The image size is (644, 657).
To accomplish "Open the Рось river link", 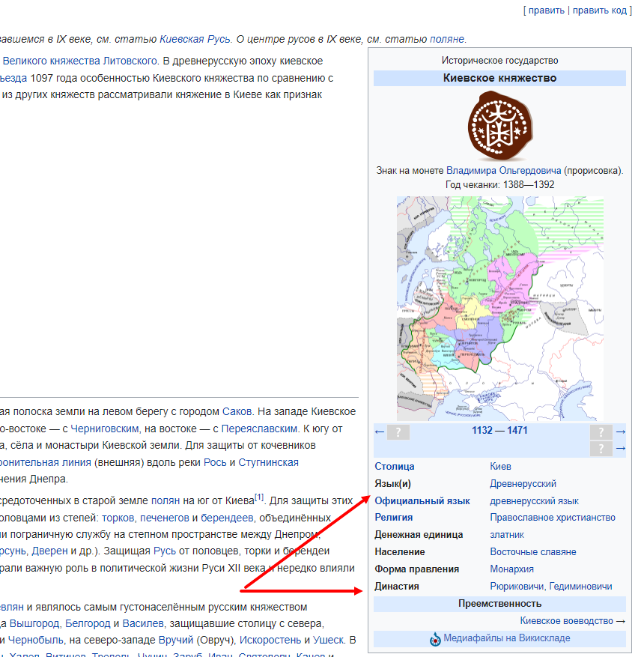I will (215, 462).
